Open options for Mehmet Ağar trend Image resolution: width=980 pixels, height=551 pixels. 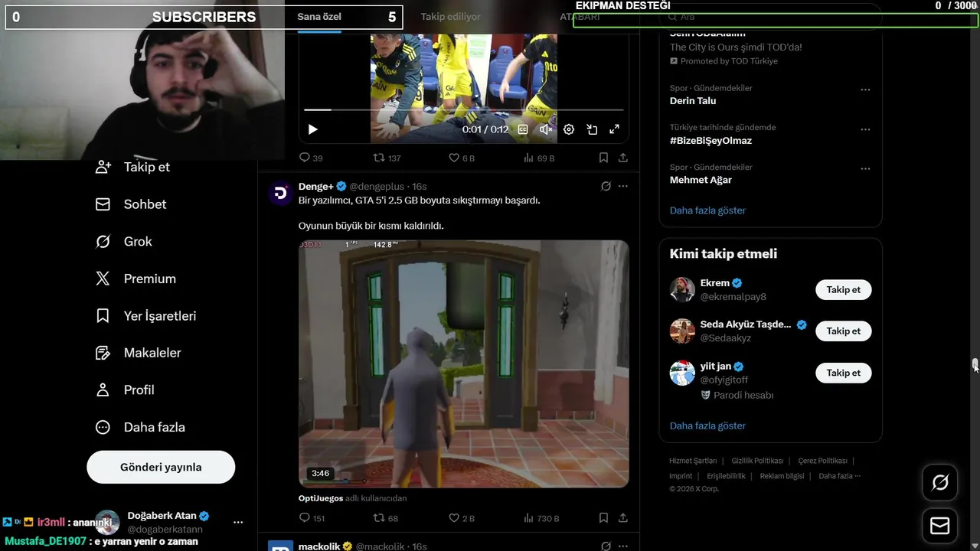tap(865, 168)
